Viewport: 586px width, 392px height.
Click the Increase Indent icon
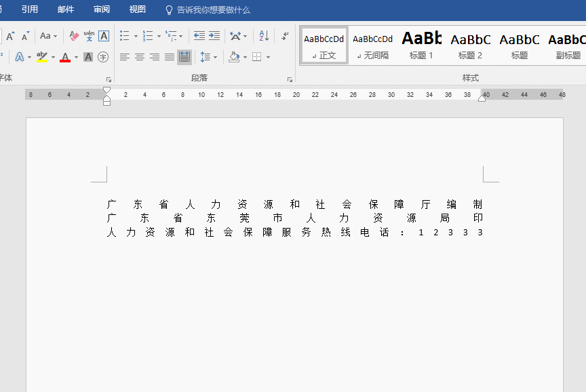click(x=214, y=36)
